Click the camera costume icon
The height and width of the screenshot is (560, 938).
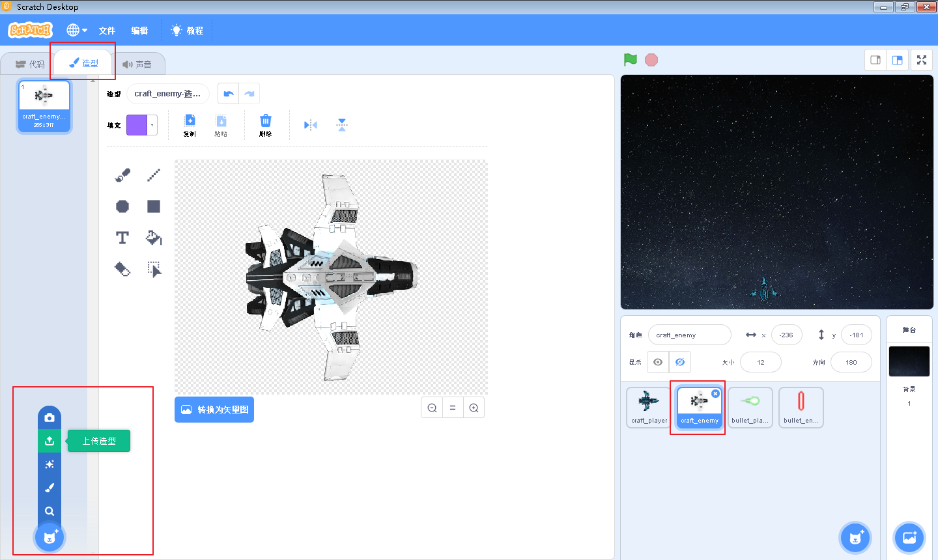pos(50,417)
